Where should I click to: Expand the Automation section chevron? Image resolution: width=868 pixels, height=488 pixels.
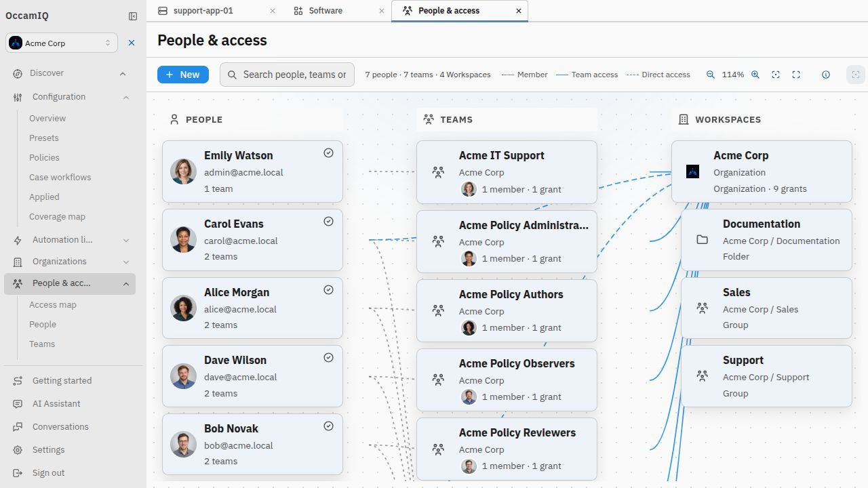point(126,240)
